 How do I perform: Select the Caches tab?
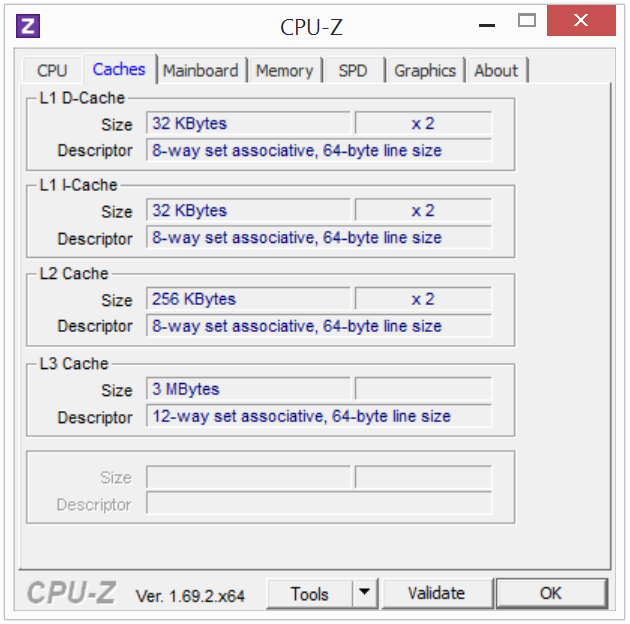[x=119, y=69]
